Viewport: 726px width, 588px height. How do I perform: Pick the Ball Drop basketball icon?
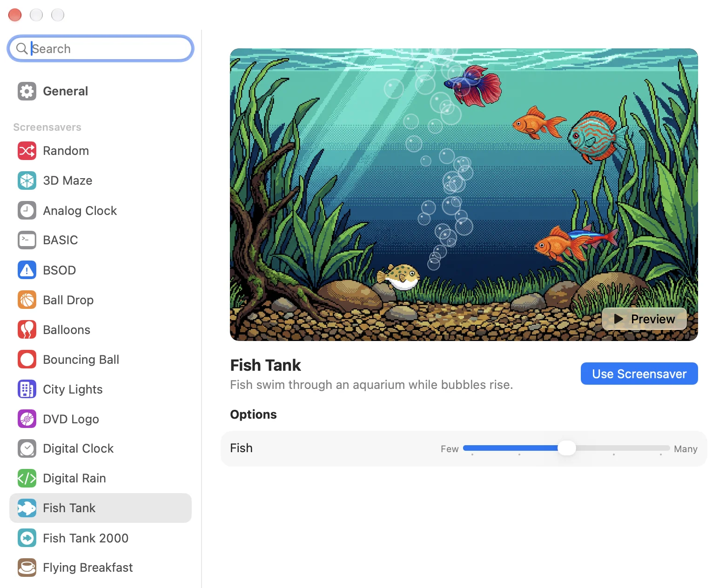click(27, 300)
